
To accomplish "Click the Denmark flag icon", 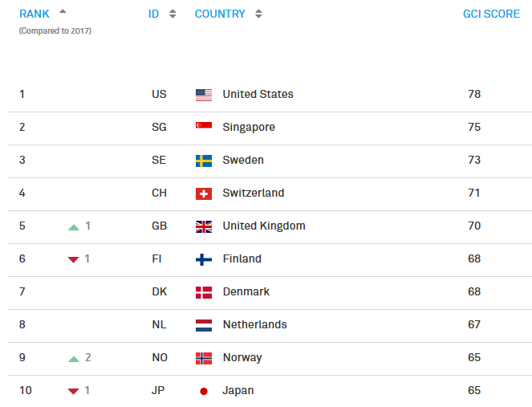I will pos(204,292).
